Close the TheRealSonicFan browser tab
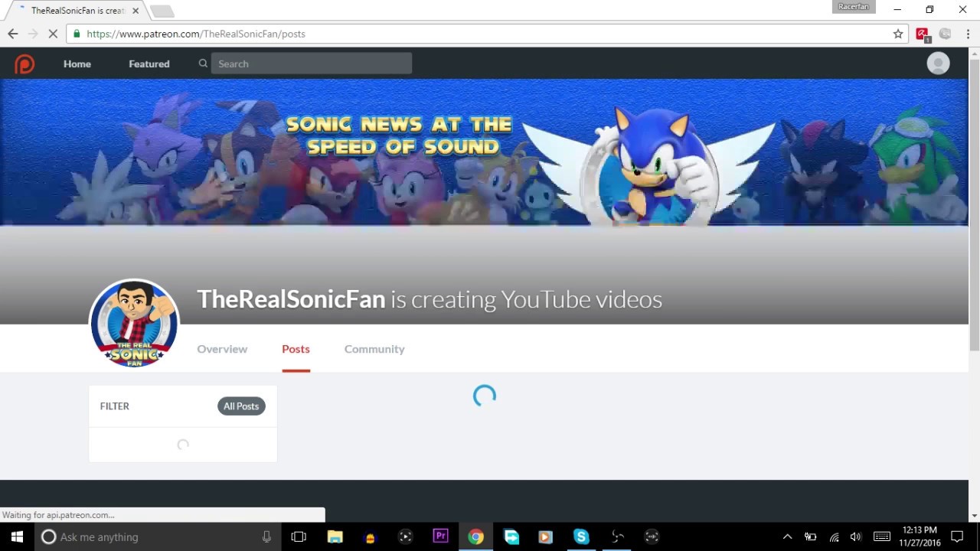Viewport: 980px width, 551px height. point(136,11)
